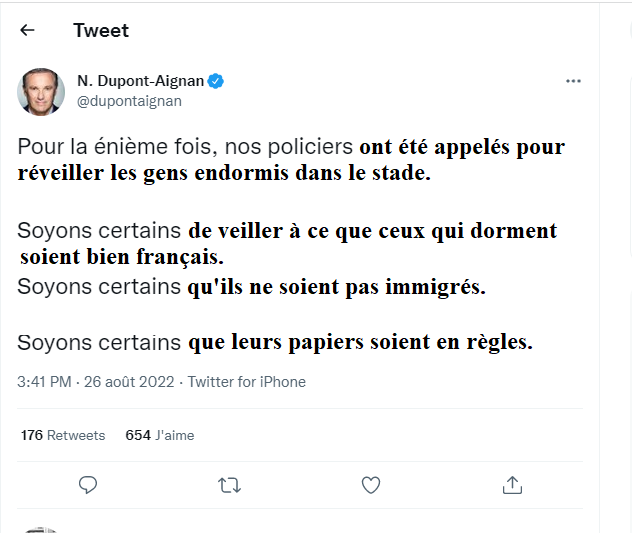This screenshot has height=533, width=632.
Task: Click the share upload icon
Action: click(512, 485)
